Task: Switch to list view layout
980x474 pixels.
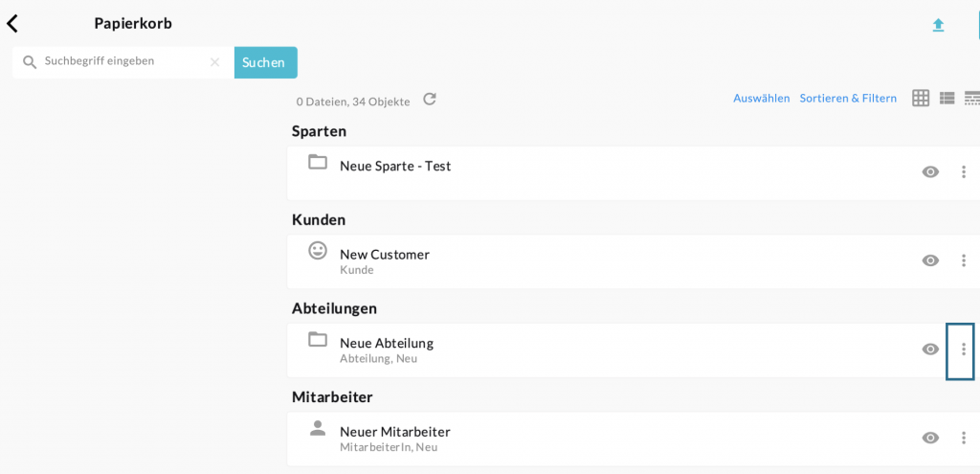Action: (947, 98)
